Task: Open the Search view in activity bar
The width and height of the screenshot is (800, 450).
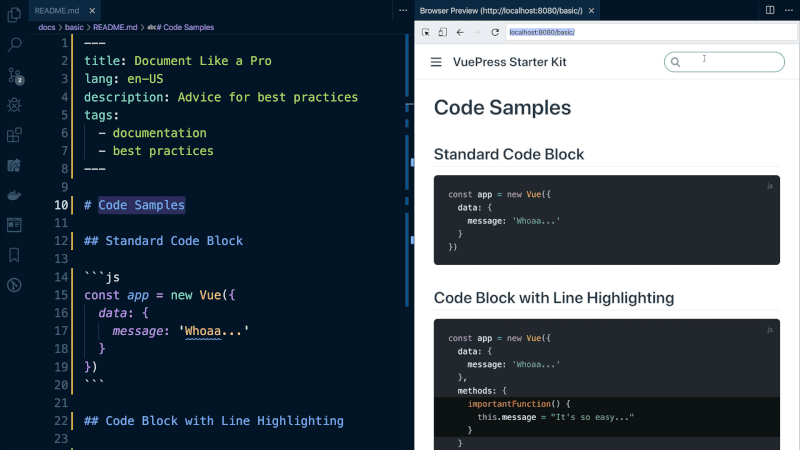Action: pos(14,45)
